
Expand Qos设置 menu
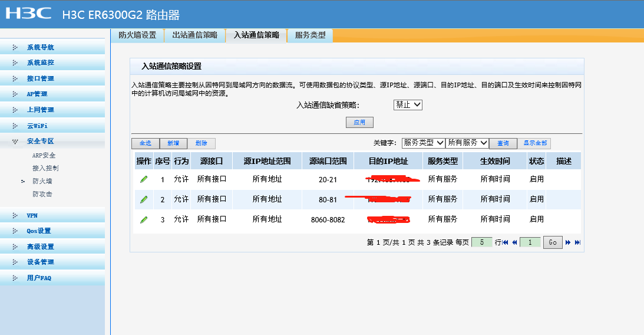52,231
